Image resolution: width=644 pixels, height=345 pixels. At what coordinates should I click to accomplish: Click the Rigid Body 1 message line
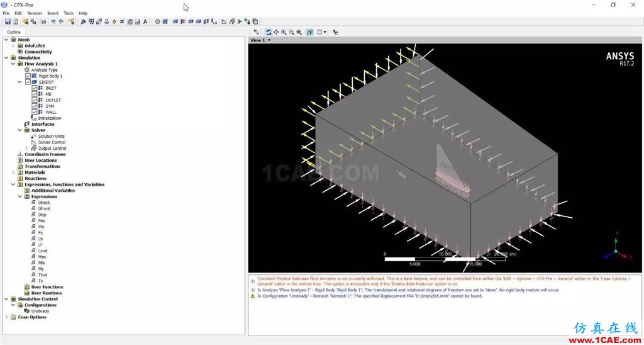[x=408, y=290]
